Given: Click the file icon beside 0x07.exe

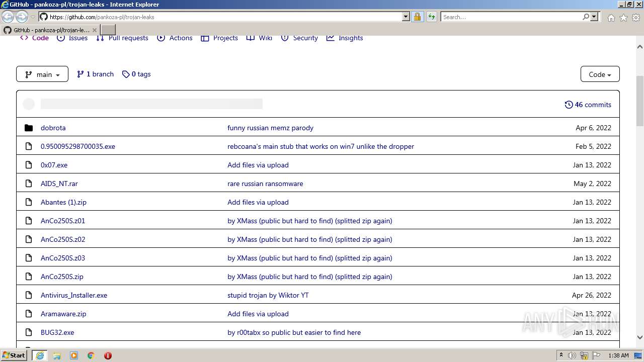Looking at the screenshot, I should click(x=29, y=165).
